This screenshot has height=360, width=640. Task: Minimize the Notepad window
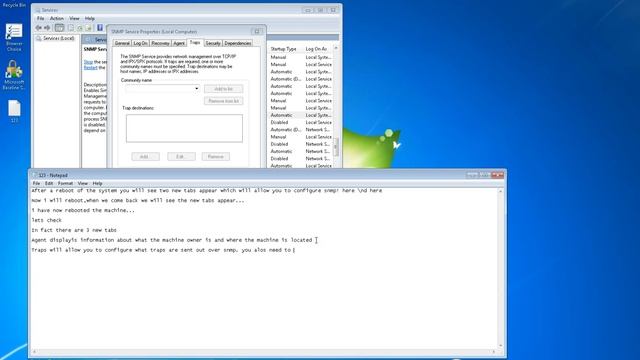point(472,175)
